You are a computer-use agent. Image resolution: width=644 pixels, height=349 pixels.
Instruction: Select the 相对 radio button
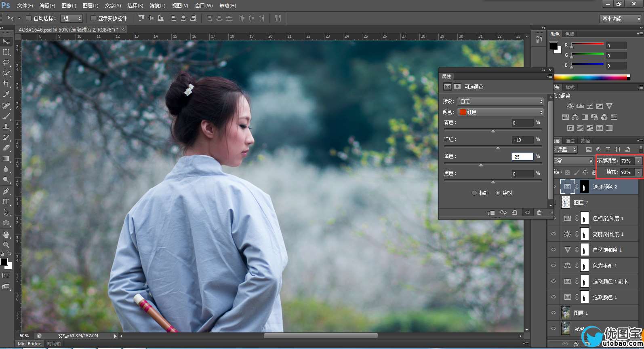click(474, 193)
